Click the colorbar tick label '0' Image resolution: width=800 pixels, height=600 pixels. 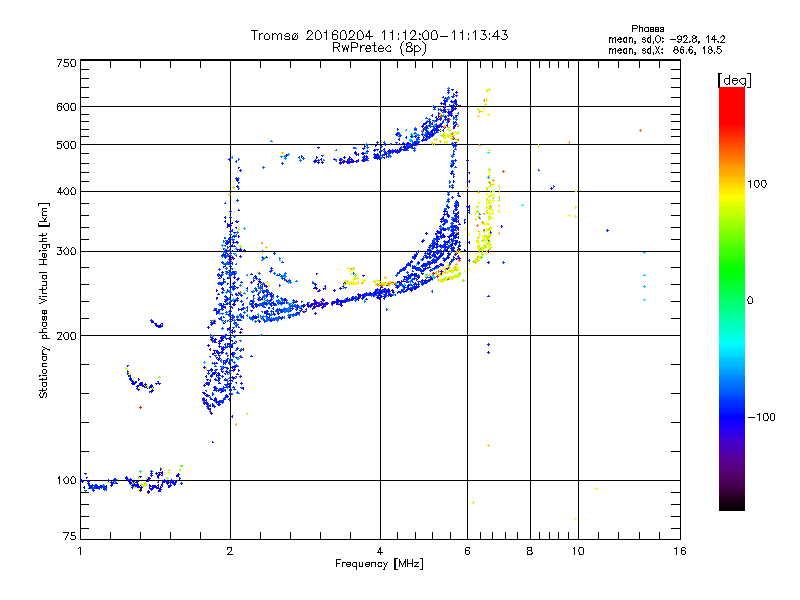point(750,300)
